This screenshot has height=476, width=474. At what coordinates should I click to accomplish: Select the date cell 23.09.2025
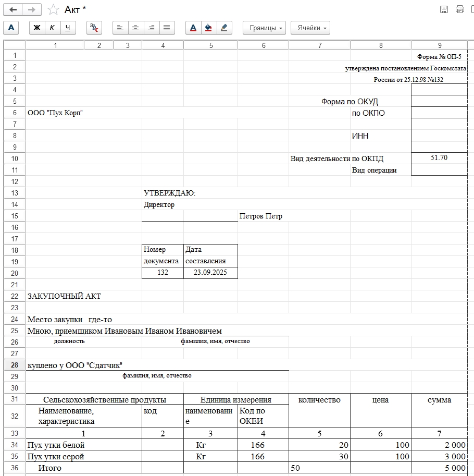tap(210, 273)
